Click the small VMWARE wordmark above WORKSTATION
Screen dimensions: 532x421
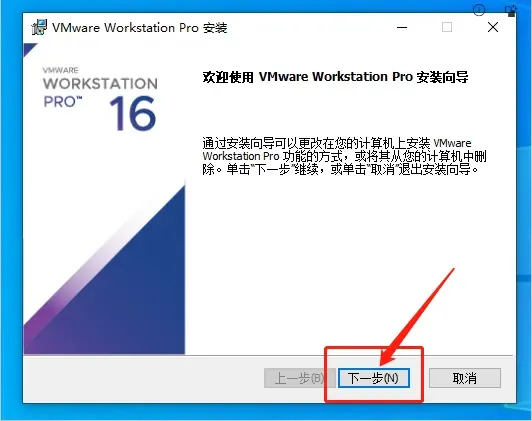61,70
